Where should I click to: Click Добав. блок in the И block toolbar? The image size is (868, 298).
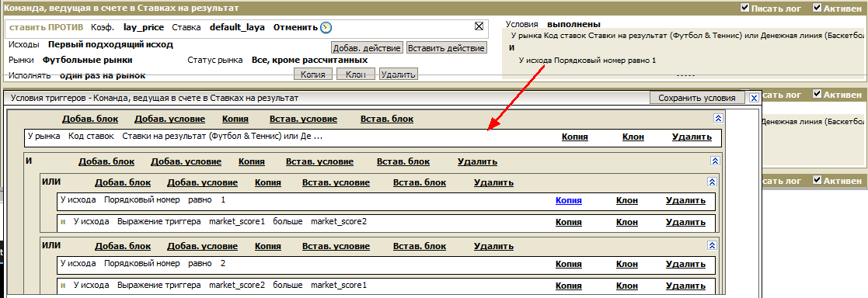pyautogui.click(x=106, y=161)
